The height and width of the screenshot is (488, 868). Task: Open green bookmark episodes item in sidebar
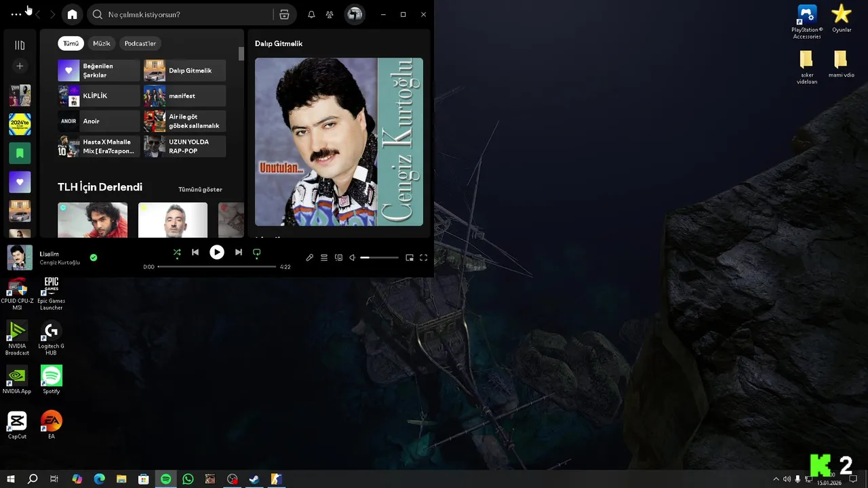[20, 153]
